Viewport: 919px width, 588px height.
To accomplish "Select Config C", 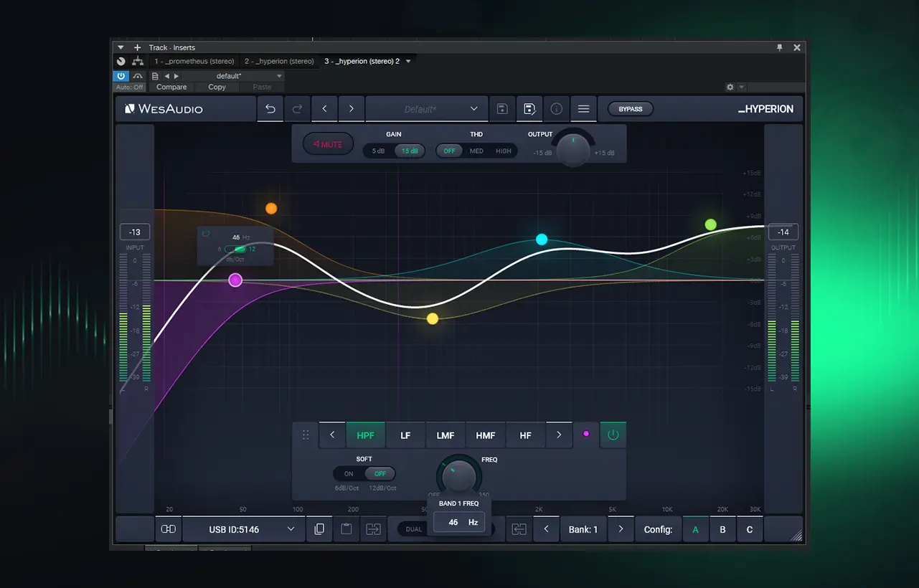I will tap(750, 529).
